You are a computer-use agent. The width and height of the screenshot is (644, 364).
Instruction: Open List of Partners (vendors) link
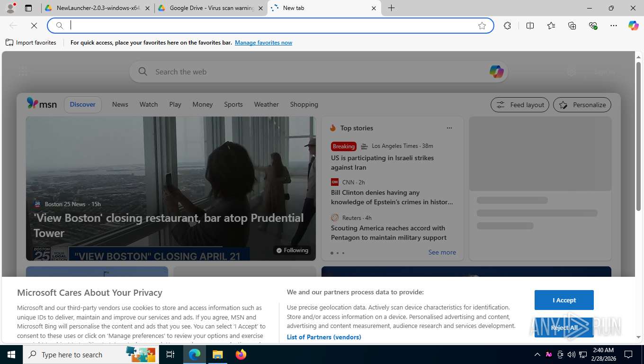click(x=324, y=337)
